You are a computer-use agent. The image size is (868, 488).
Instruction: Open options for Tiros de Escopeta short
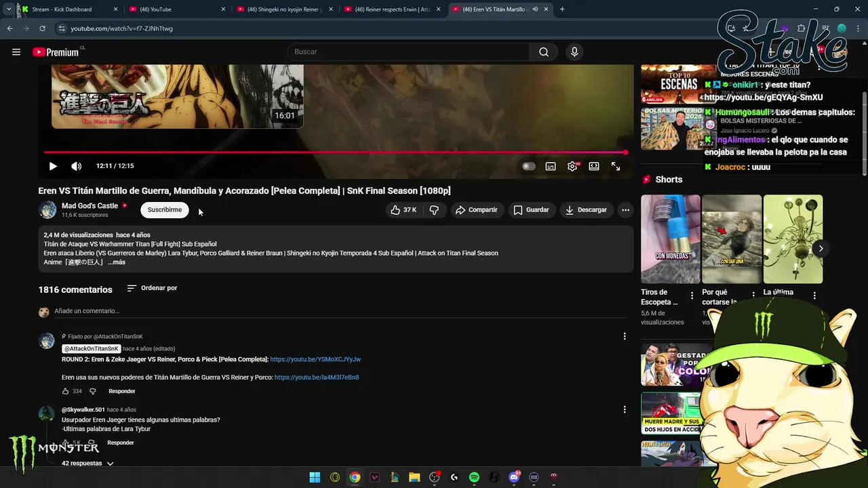pyautogui.click(x=692, y=296)
